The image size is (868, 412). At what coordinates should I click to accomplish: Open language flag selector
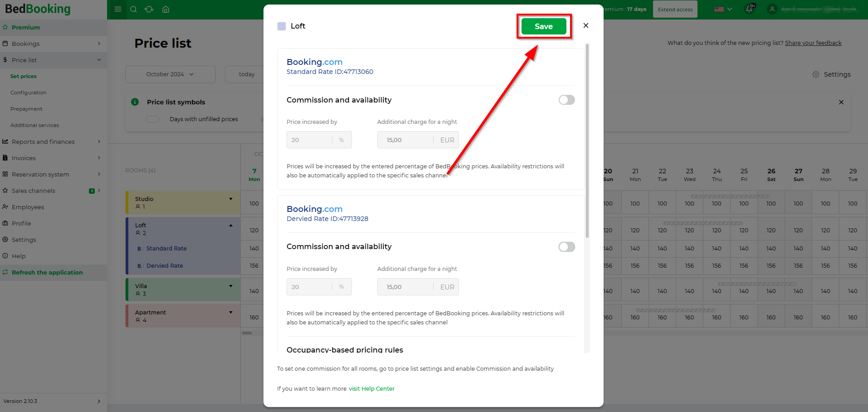tap(723, 9)
